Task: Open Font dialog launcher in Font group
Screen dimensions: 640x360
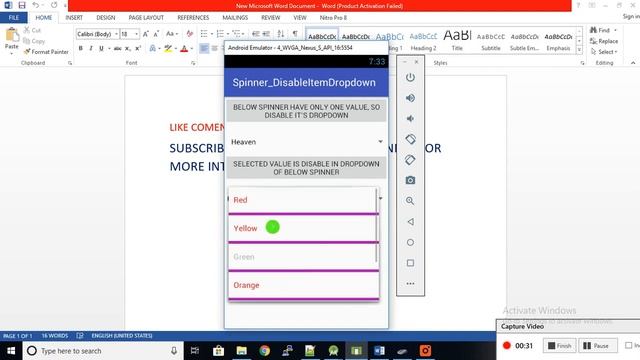Action: [193, 63]
